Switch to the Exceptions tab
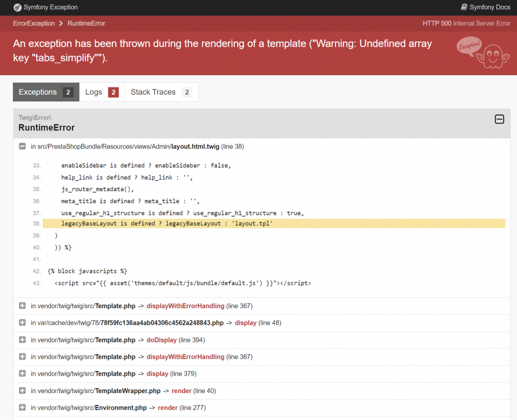This screenshot has width=517, height=420. pos(46,92)
